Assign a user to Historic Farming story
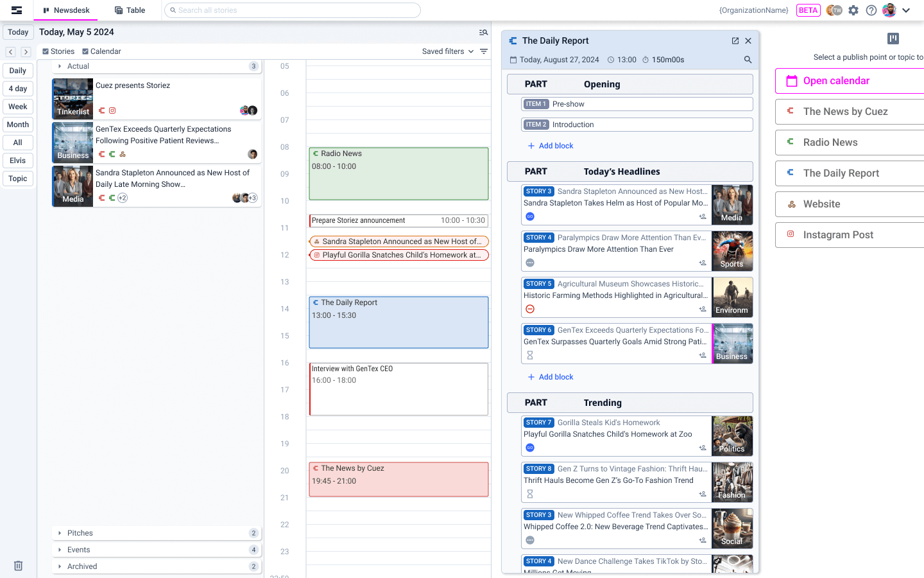 click(703, 309)
